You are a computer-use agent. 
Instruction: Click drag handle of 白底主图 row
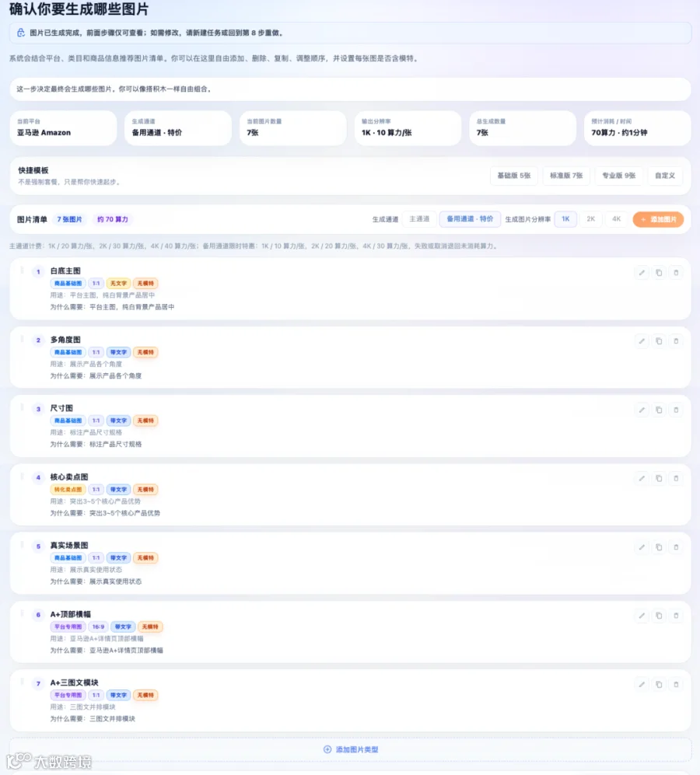22,271
